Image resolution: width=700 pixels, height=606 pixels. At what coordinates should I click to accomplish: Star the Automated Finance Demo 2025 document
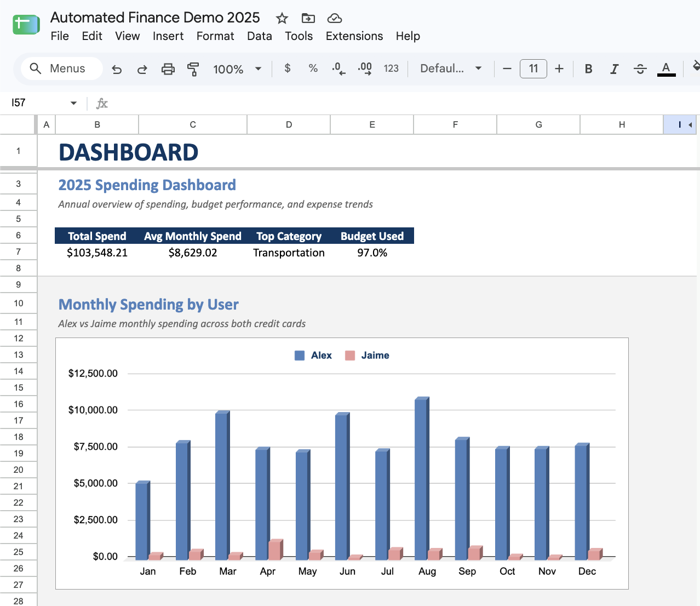[282, 18]
